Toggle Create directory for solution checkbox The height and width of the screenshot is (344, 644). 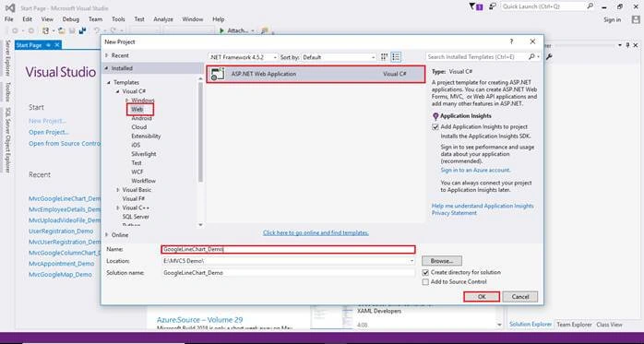[x=425, y=273]
